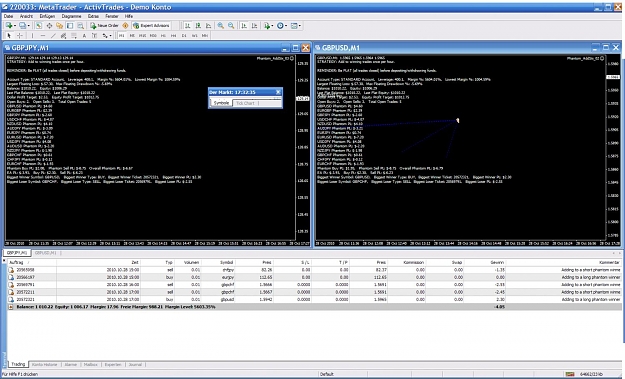Select line chart display icon
The height and width of the screenshot is (379, 625).
(208, 26)
